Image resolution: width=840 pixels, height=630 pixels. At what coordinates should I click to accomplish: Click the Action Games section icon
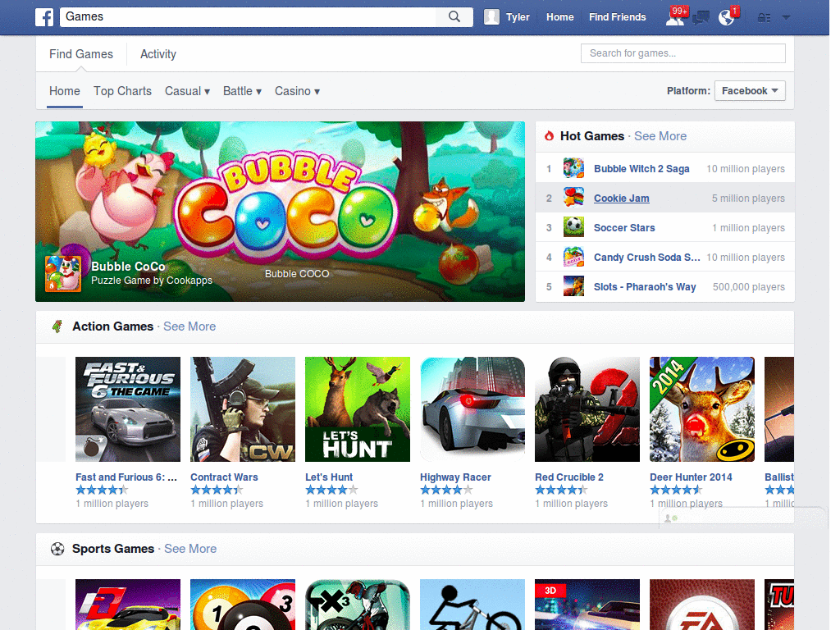pos(57,326)
